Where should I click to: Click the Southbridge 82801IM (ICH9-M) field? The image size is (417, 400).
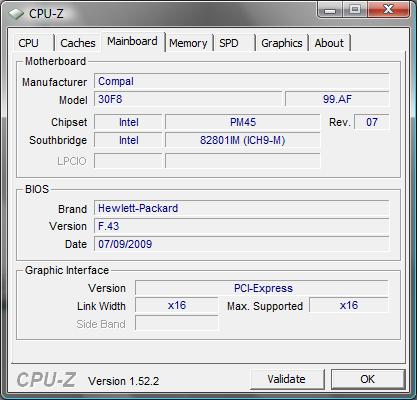click(243, 140)
